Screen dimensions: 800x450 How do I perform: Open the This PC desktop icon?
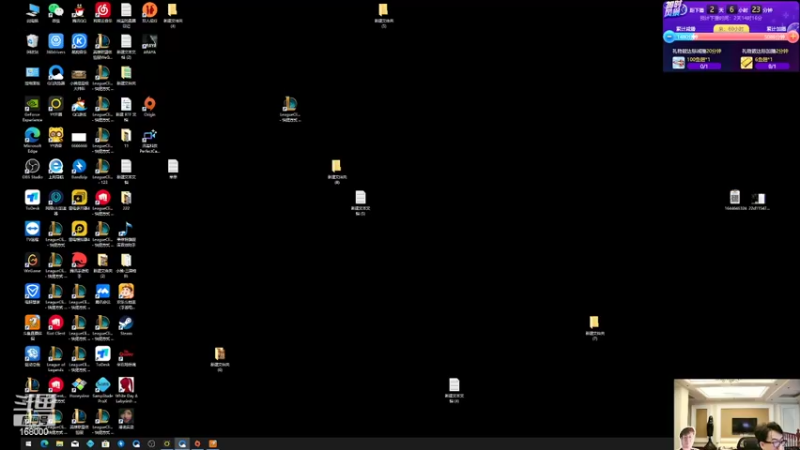click(32, 12)
